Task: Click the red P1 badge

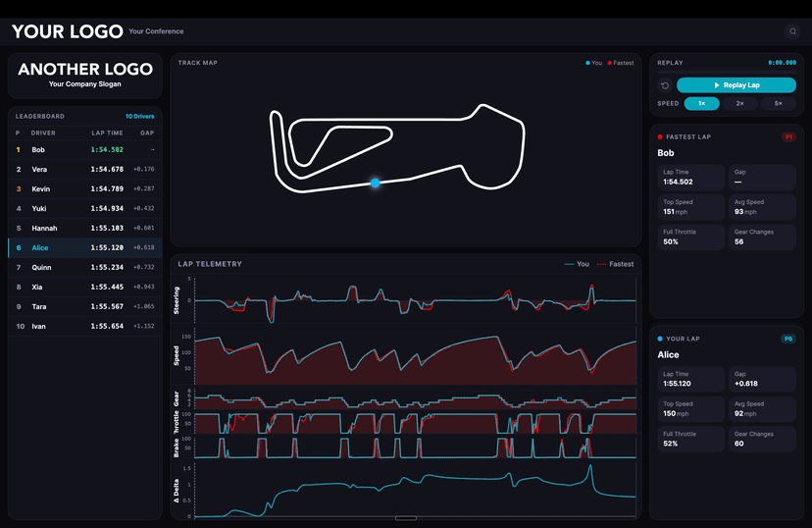Action: click(x=787, y=137)
